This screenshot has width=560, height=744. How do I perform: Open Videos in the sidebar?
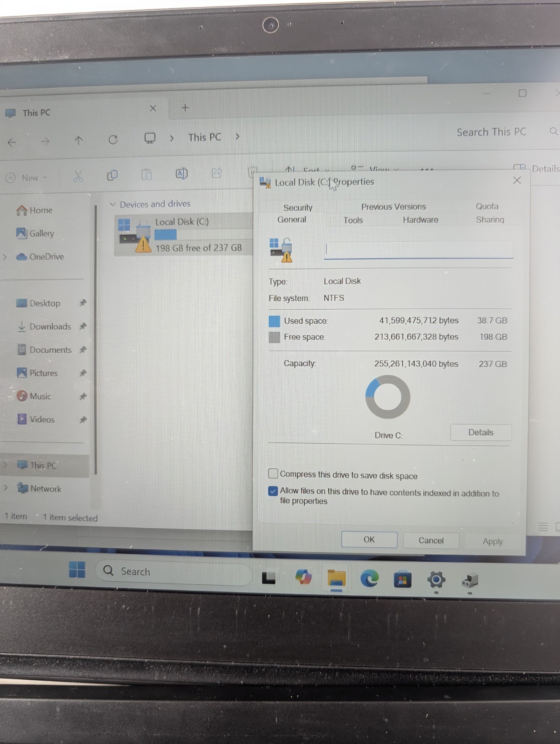pyautogui.click(x=35, y=419)
